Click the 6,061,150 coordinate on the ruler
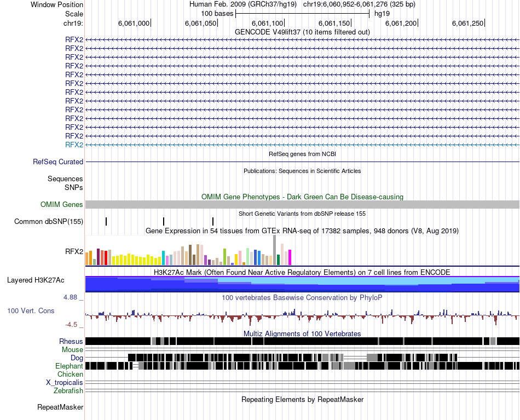 tap(334, 23)
